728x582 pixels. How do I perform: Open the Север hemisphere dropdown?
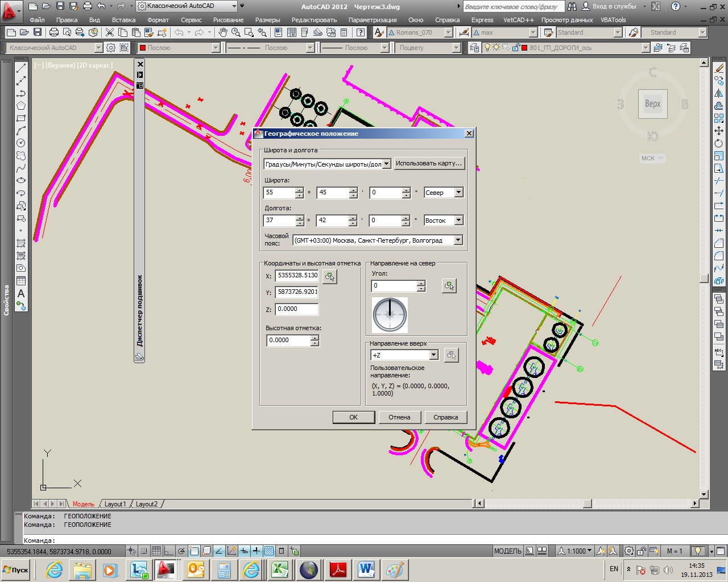(x=458, y=193)
